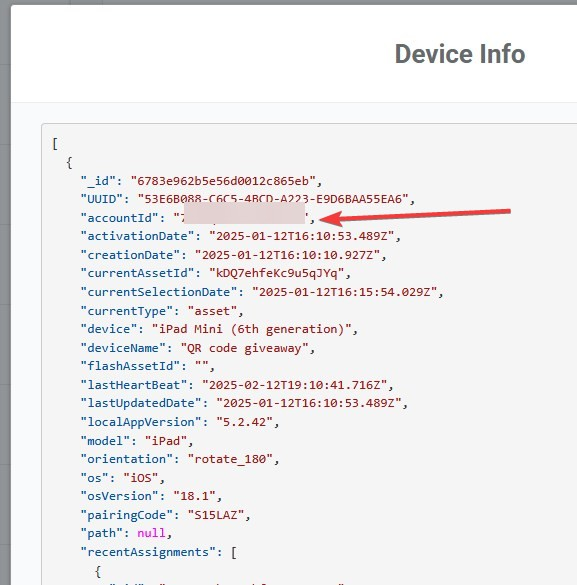The width and height of the screenshot is (577, 585).
Task: Click the currentAssetId value kDQ7ehfeKc9u5qJYq
Action: tap(276, 273)
